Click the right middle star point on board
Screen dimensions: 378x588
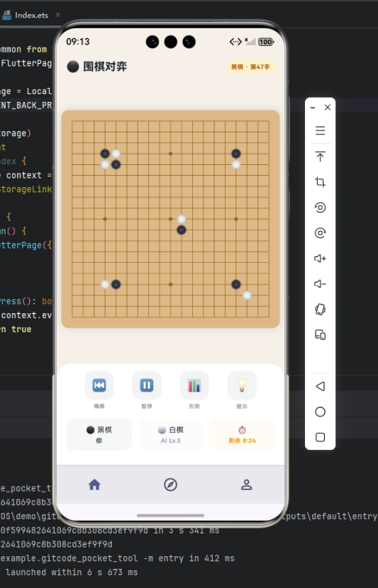[x=235, y=219]
